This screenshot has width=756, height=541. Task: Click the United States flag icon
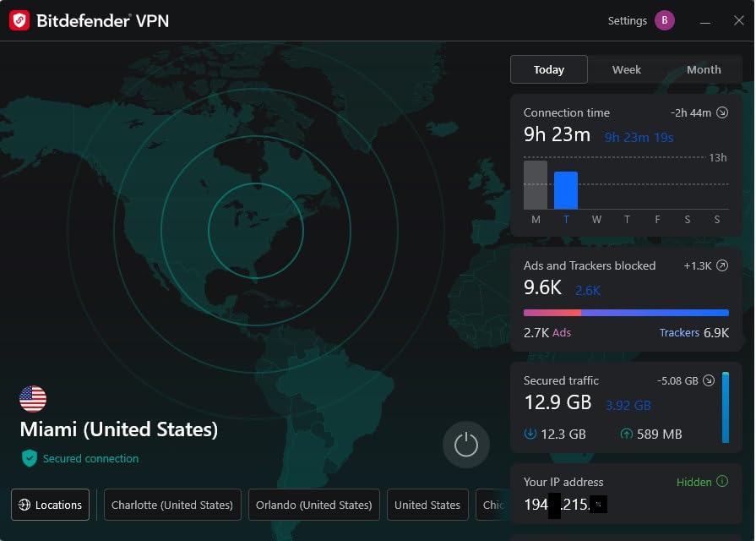pyautogui.click(x=32, y=398)
